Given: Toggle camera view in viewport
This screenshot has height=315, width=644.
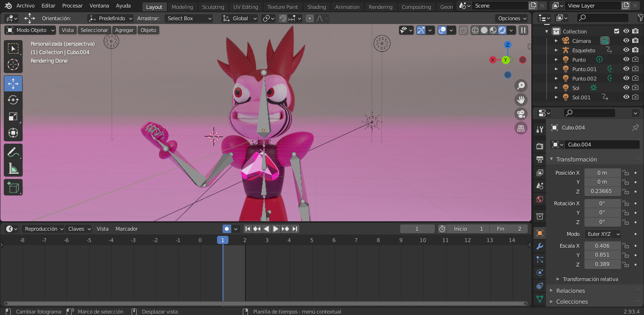Looking at the screenshot, I should point(521,114).
